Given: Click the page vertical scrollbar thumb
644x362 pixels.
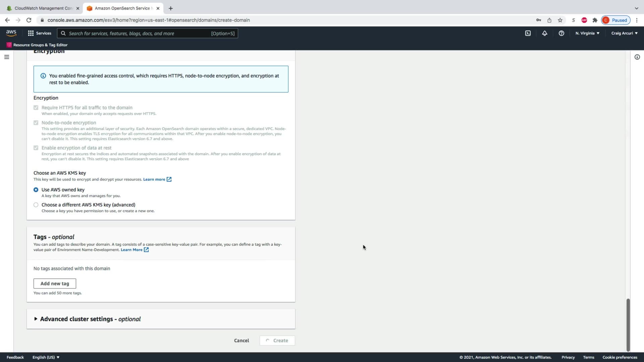Looking at the screenshot, I should click(628, 324).
